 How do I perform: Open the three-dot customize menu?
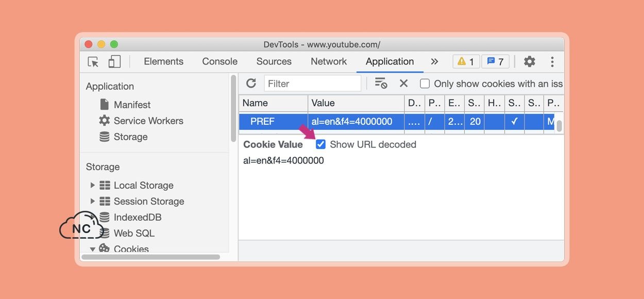click(552, 62)
